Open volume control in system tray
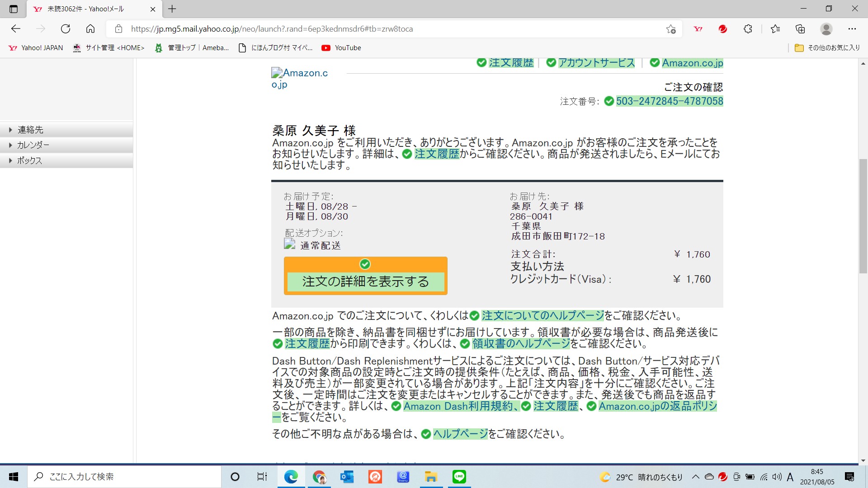868x488 pixels. click(777, 477)
